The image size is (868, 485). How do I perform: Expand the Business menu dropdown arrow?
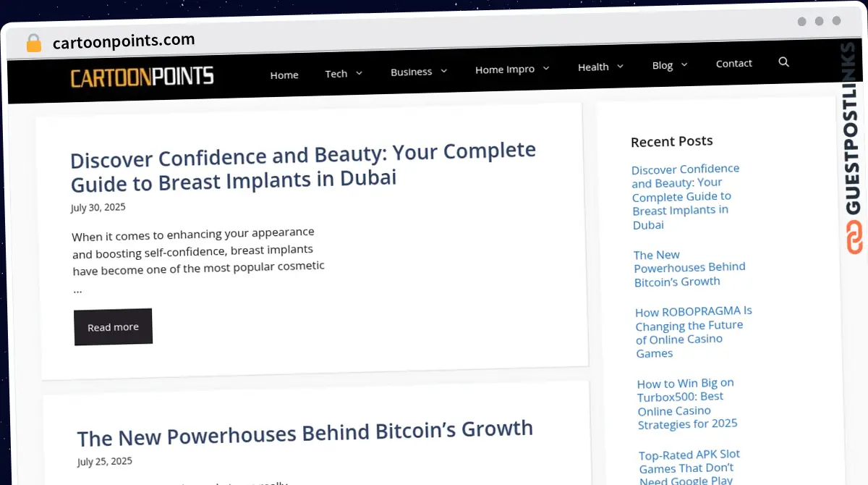[x=444, y=71]
